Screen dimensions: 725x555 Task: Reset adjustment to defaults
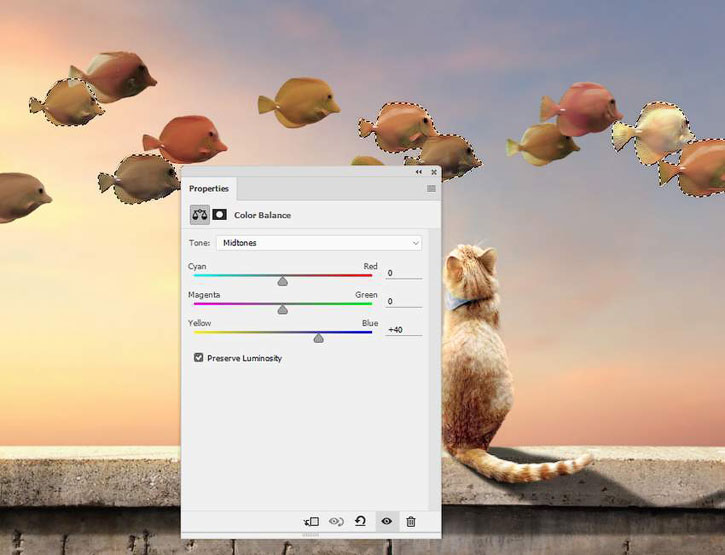(360, 522)
